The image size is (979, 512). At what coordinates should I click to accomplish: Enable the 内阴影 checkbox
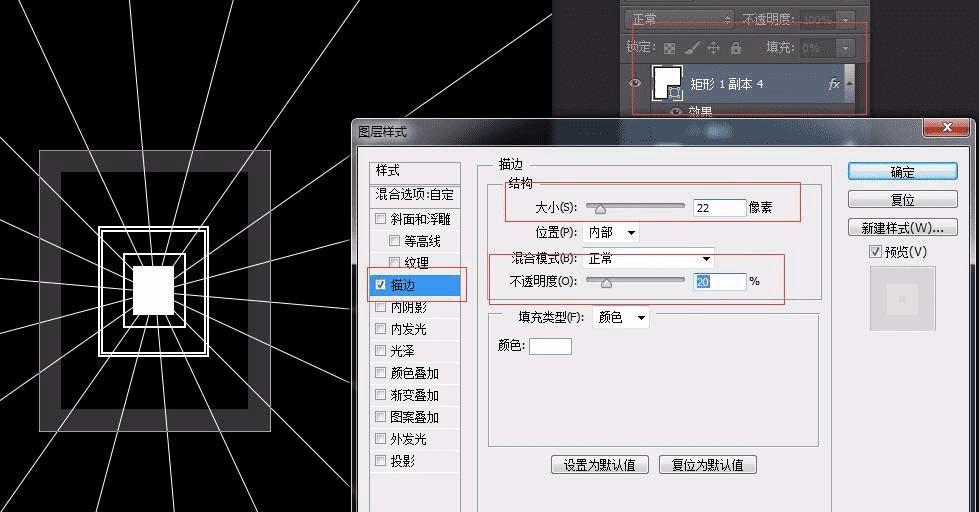coord(380,307)
